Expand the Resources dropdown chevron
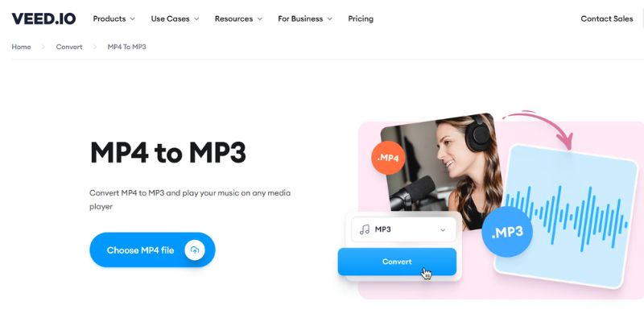This screenshot has width=644, height=322. pyautogui.click(x=259, y=19)
